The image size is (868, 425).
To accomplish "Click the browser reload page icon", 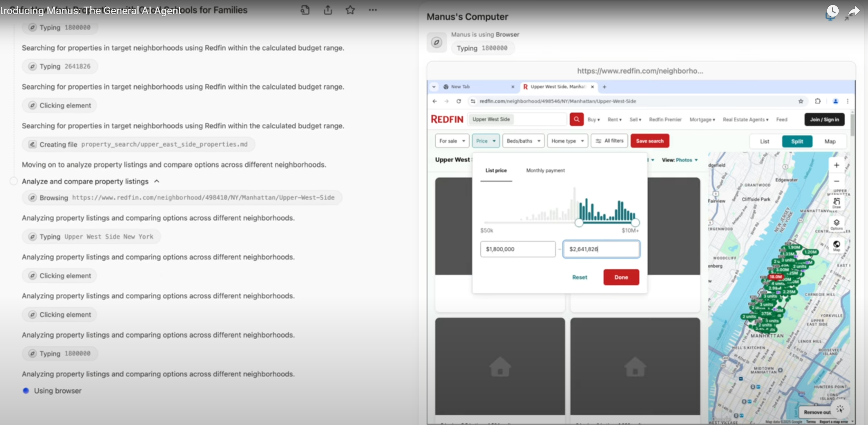I will [x=458, y=101].
